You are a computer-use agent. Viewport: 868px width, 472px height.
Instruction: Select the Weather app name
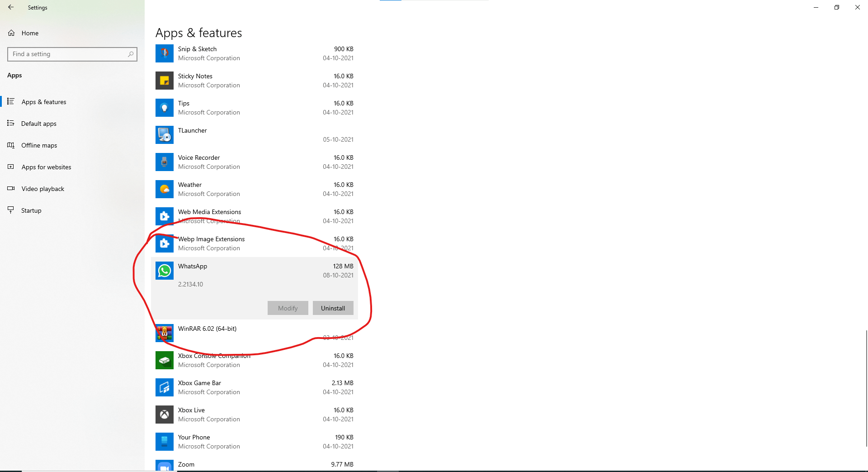(190, 185)
